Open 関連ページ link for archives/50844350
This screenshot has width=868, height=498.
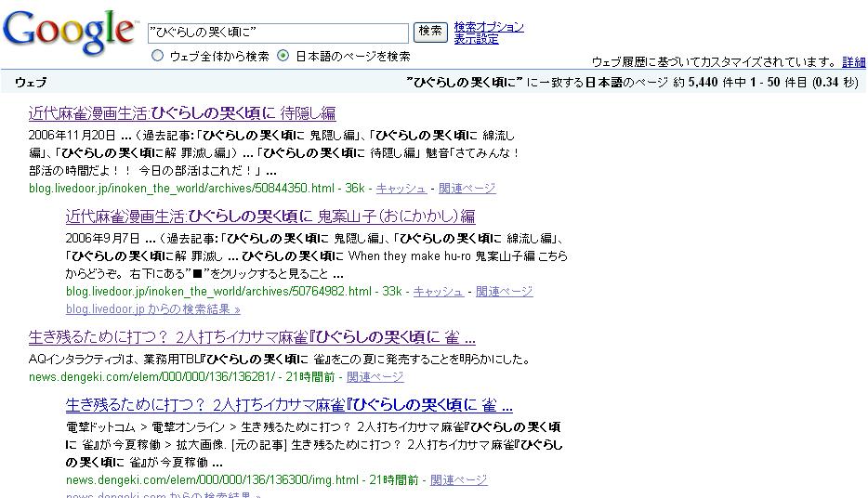coord(467,188)
